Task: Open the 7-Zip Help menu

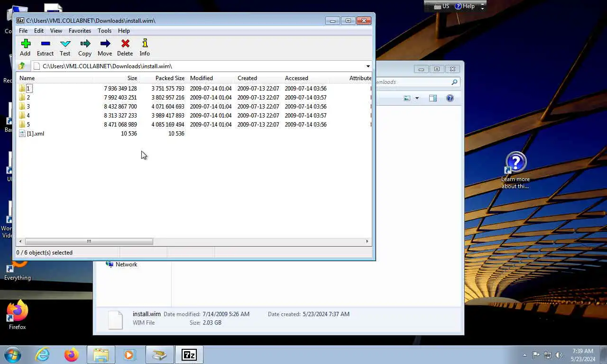Action: 124,31
